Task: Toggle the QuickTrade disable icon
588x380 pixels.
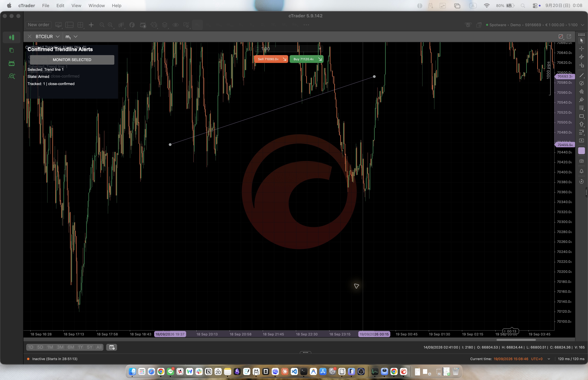Action: (561, 37)
